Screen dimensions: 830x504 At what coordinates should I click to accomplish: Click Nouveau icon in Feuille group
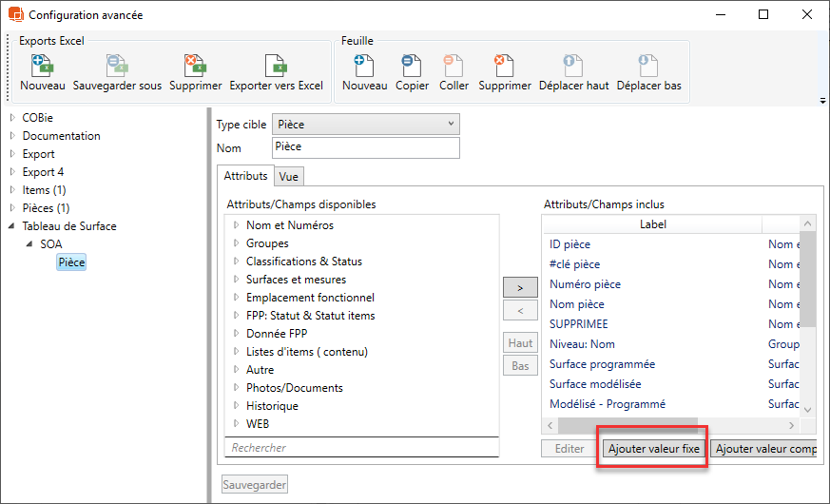(x=364, y=66)
